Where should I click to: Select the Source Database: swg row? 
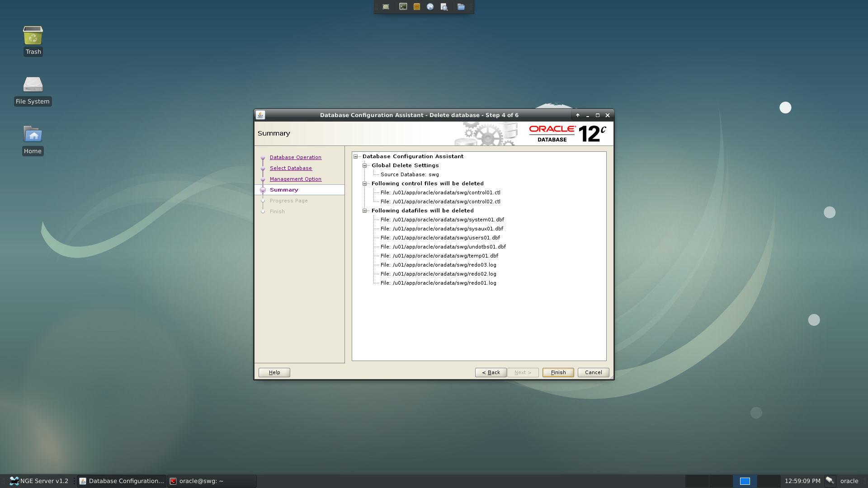410,174
